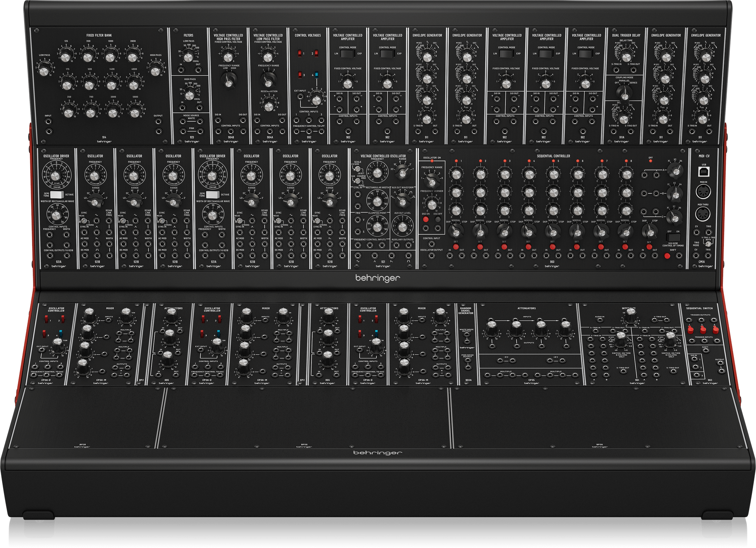Image resolution: width=756 pixels, height=548 pixels.
Task: Click the MIDI THRU DIN connector
Action: click(703, 214)
